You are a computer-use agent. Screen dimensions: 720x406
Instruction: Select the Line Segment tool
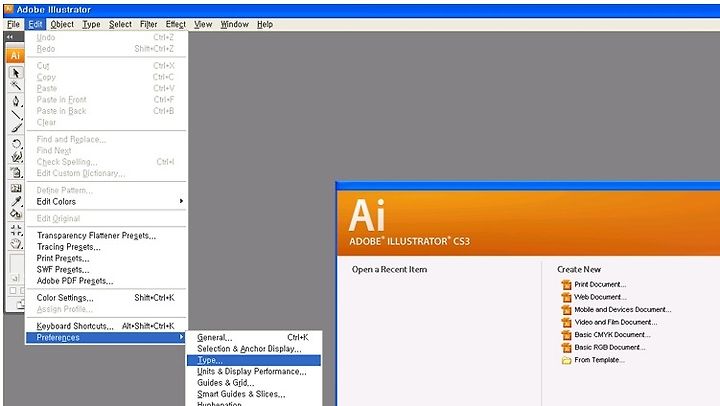click(16, 115)
